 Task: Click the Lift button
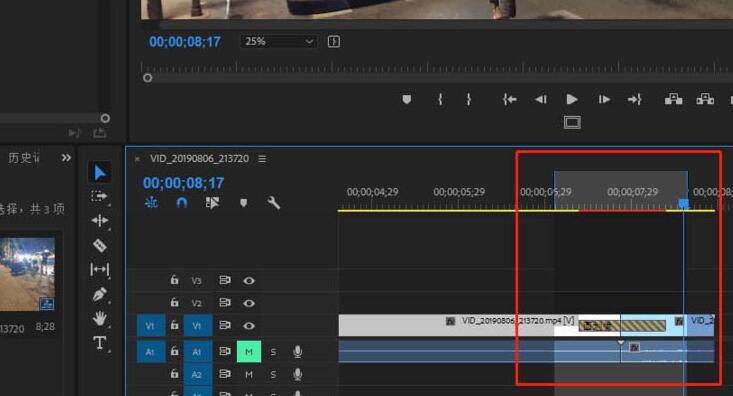pyautogui.click(x=674, y=99)
